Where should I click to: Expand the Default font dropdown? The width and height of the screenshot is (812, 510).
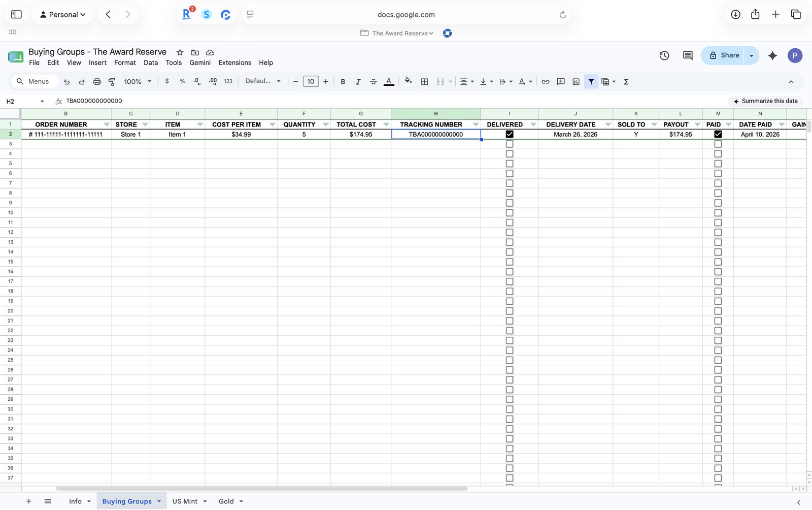[x=263, y=81]
